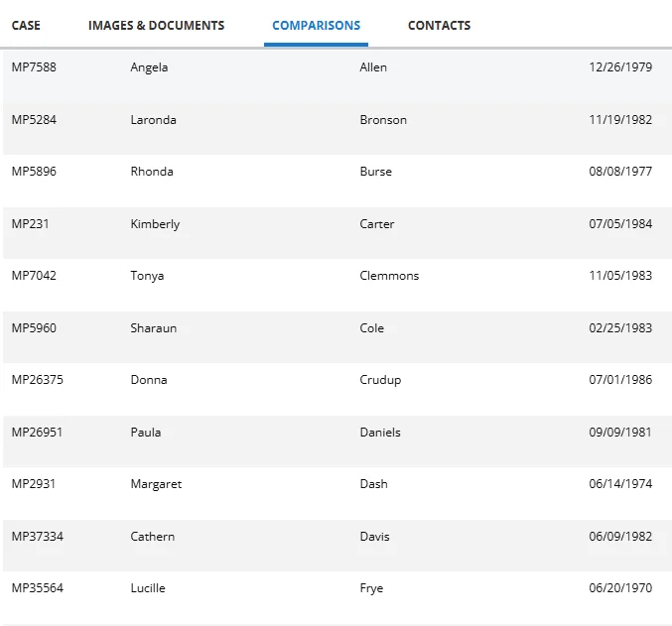The width and height of the screenshot is (672, 626).
Task: Click the date 06/20/1970
Action: pos(620,588)
